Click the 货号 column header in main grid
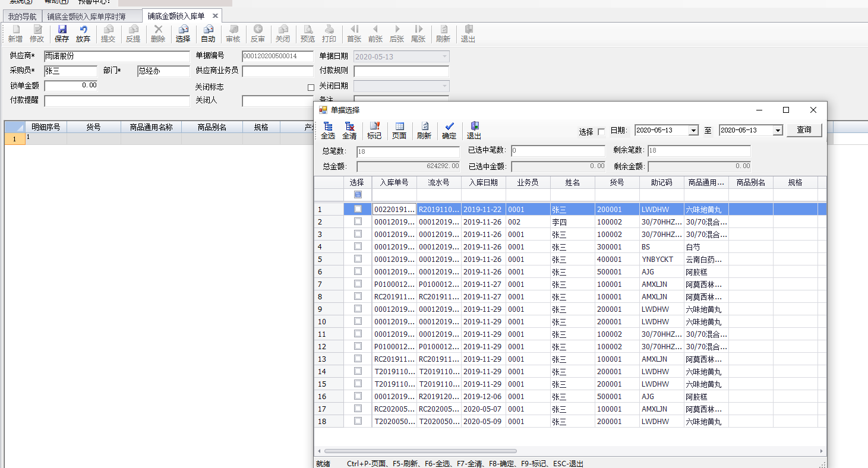Image resolution: width=868 pixels, height=468 pixels. tap(94, 127)
